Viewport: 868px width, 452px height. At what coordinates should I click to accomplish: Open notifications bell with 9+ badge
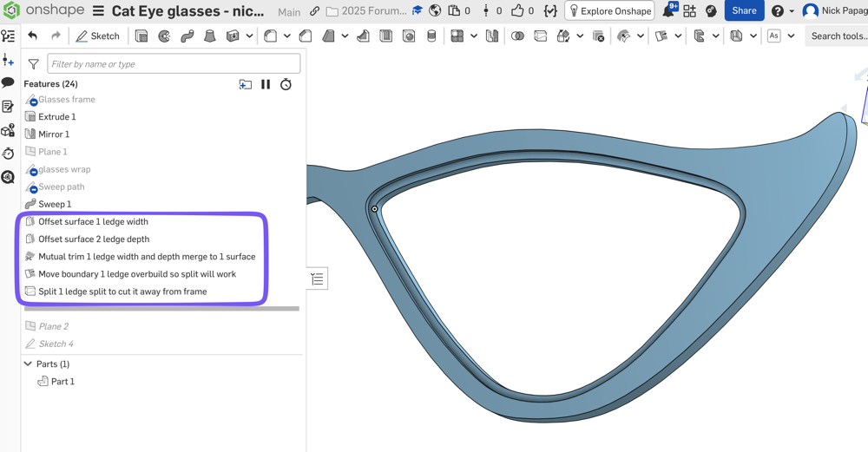tap(670, 10)
